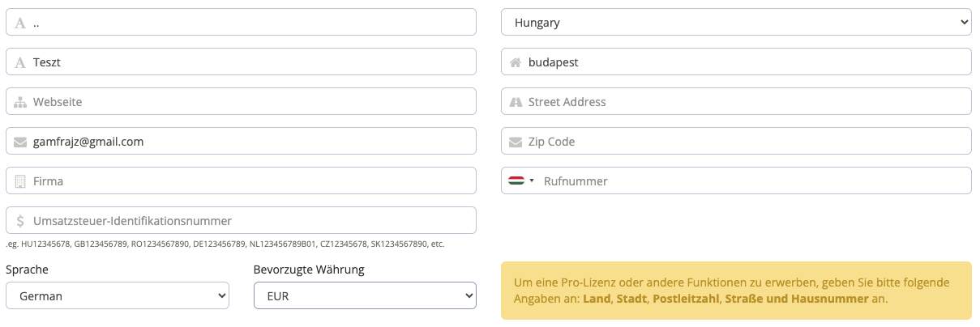Click the envelope icon beside gamfrajz@gmail.com
Screen dimensions: 980x327
20,142
